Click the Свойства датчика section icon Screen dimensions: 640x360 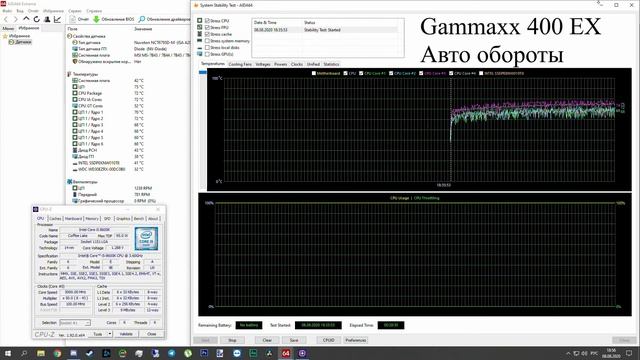point(69,36)
